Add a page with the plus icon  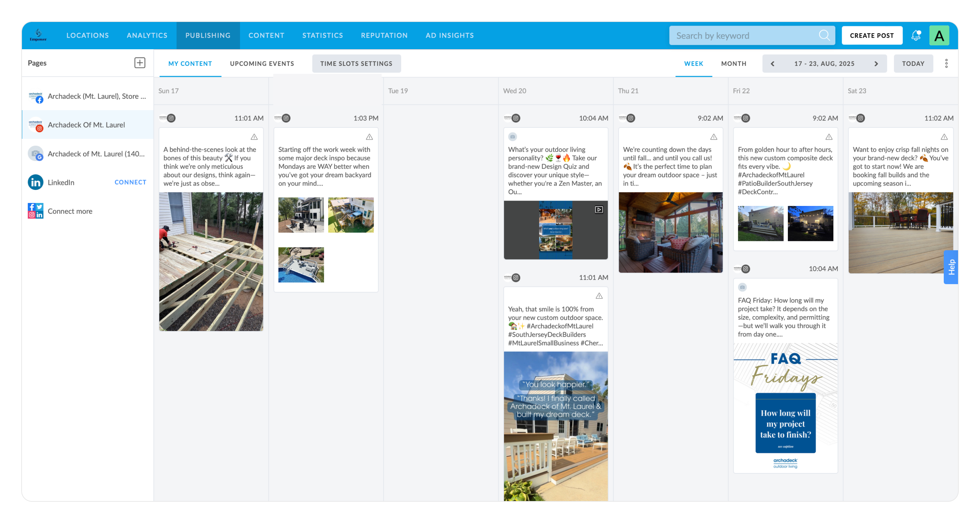click(x=140, y=63)
